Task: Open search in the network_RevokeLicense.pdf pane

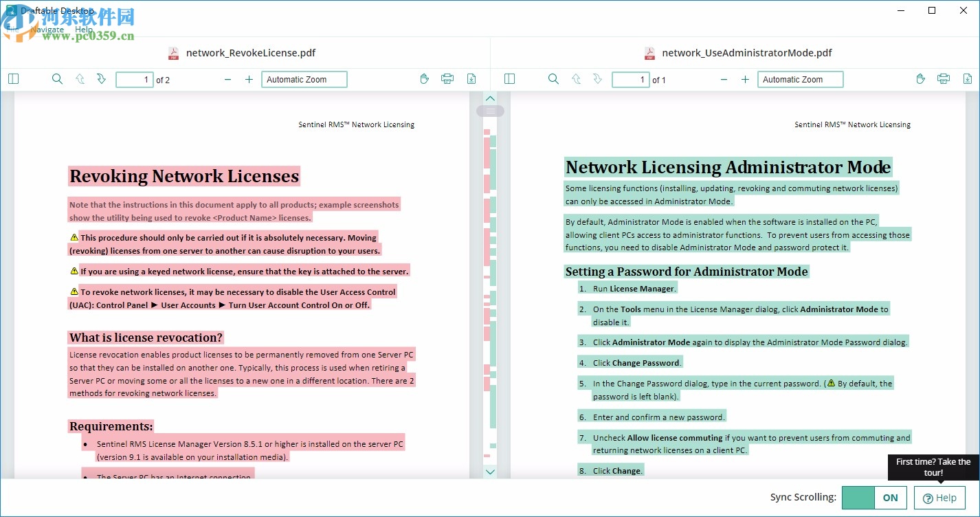Action: tap(58, 79)
